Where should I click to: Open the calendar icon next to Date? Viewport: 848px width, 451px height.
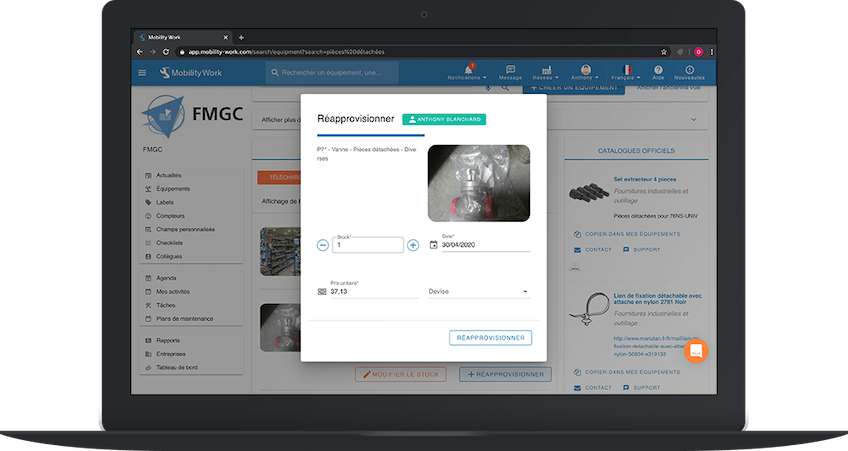[433, 245]
